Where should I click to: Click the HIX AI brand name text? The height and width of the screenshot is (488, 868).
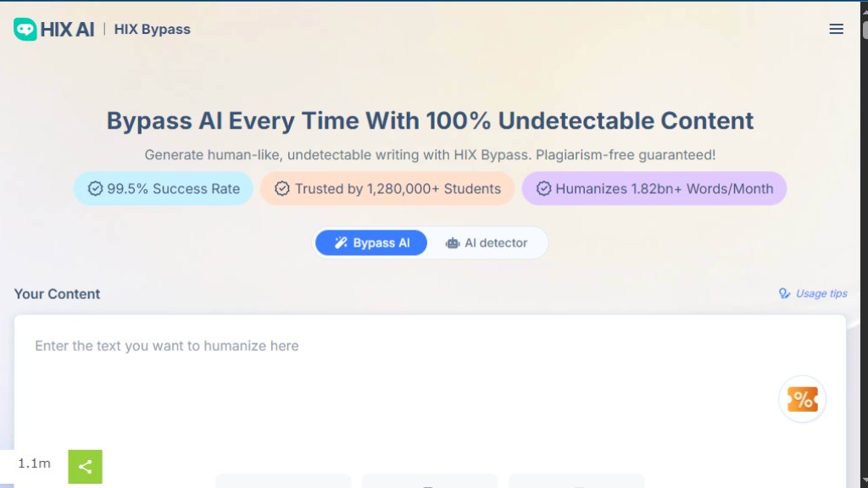(67, 30)
